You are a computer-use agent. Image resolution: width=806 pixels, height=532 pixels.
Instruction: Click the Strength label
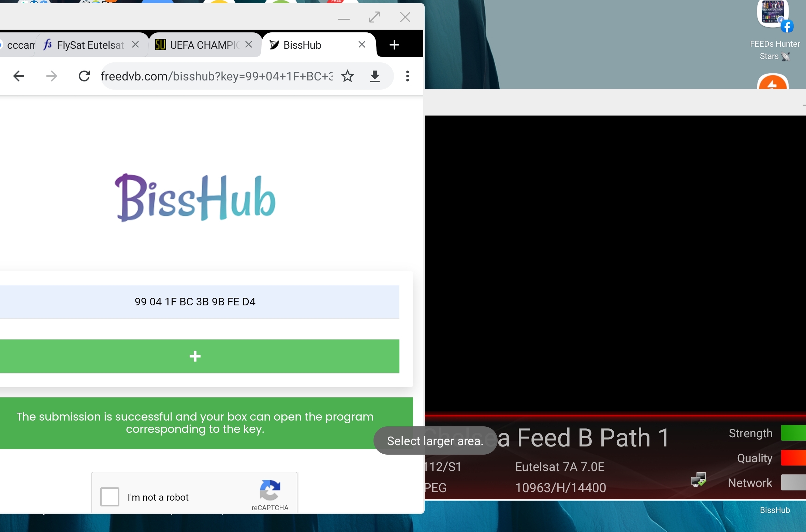click(750, 433)
